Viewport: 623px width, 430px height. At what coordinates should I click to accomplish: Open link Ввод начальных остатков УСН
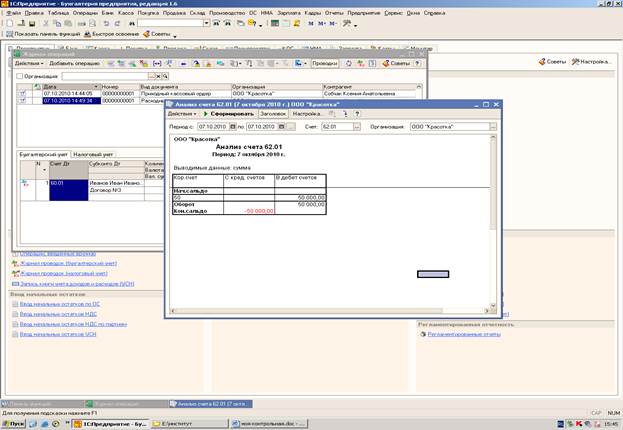[58, 334]
